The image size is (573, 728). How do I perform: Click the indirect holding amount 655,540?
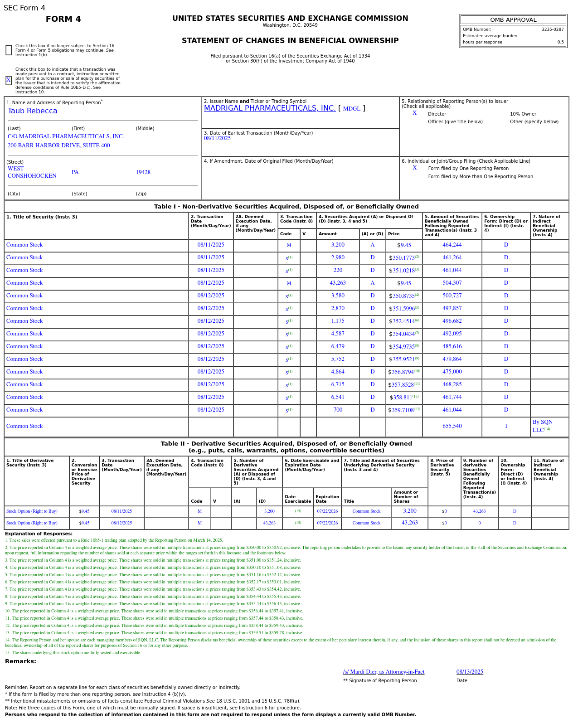coord(452,426)
